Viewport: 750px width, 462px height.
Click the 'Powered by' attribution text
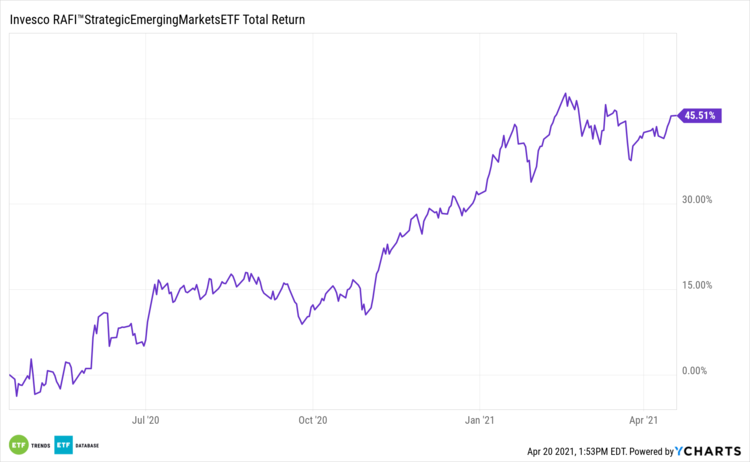coord(638,451)
